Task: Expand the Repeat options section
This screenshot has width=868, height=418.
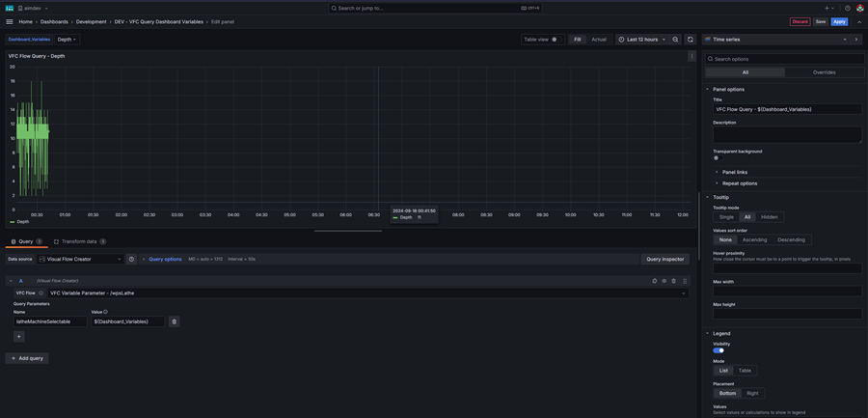Action: [x=740, y=183]
